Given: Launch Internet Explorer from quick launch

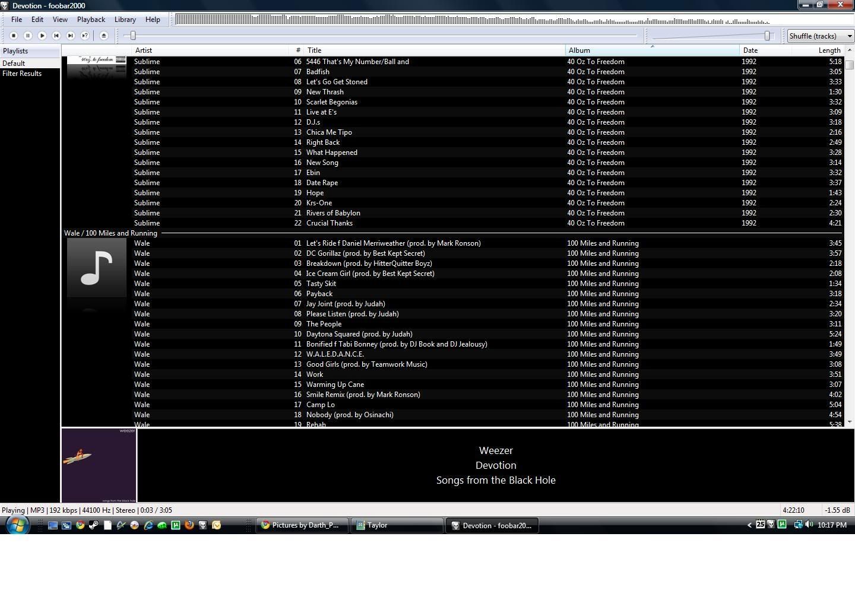Looking at the screenshot, I should [148, 525].
